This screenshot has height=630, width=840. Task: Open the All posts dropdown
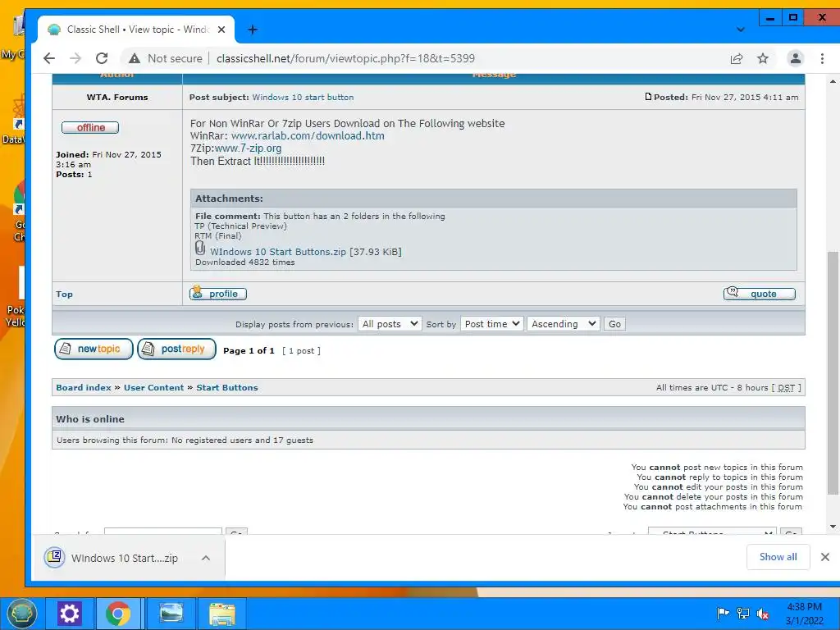pos(390,324)
